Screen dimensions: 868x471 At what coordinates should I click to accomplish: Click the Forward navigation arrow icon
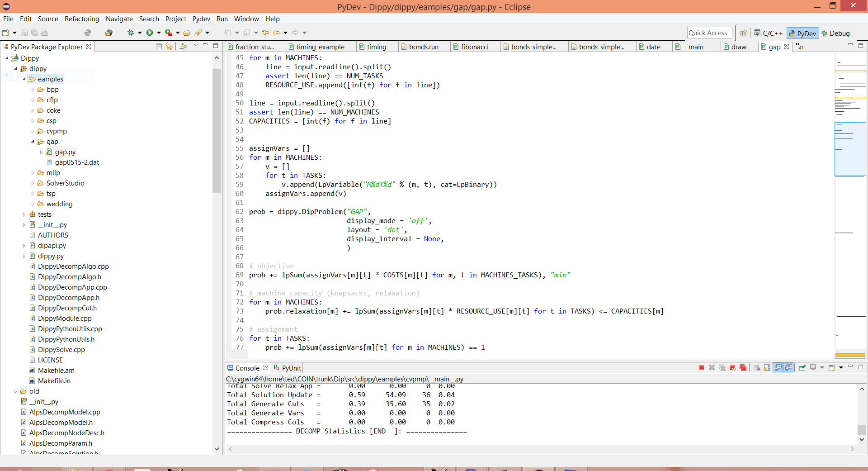[x=295, y=33]
